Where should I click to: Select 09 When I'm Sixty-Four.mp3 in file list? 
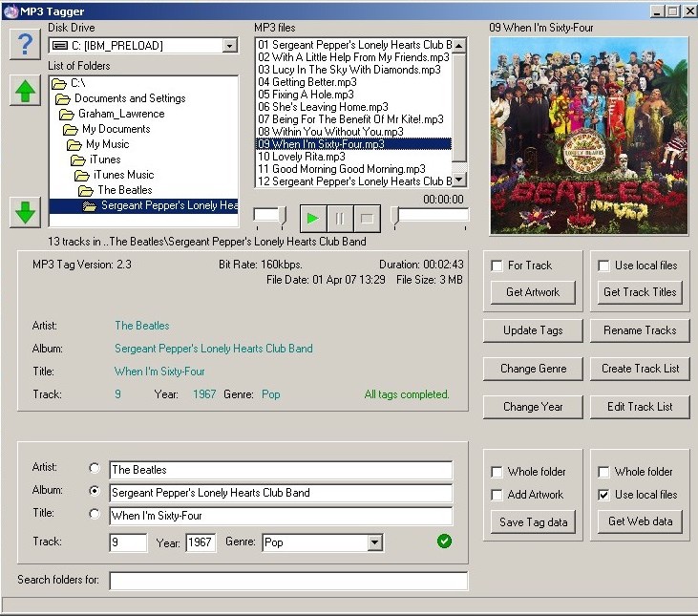[354, 144]
